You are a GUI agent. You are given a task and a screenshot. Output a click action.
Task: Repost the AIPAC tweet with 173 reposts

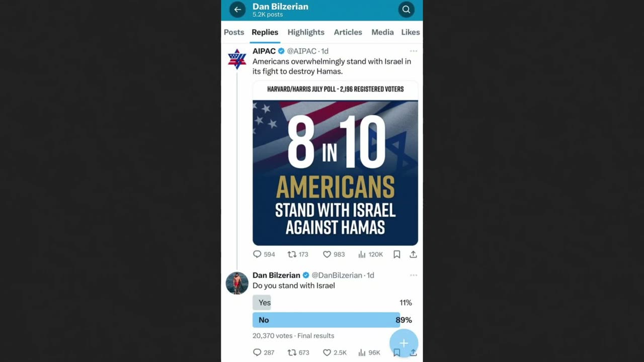click(297, 254)
